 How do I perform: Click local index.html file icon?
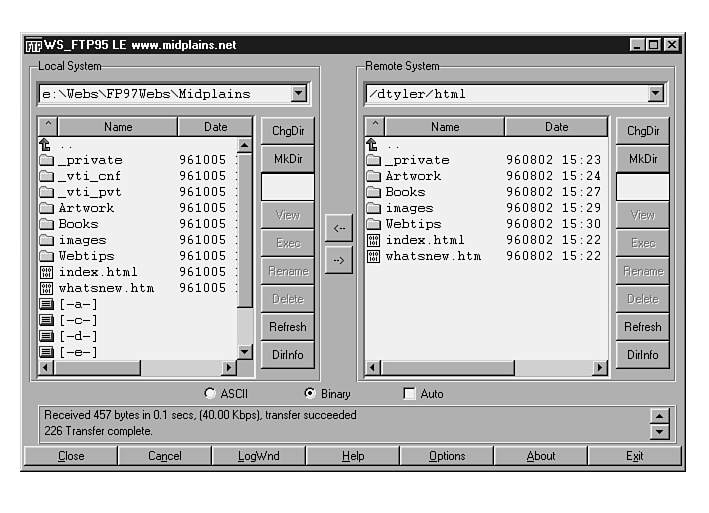tap(46, 272)
